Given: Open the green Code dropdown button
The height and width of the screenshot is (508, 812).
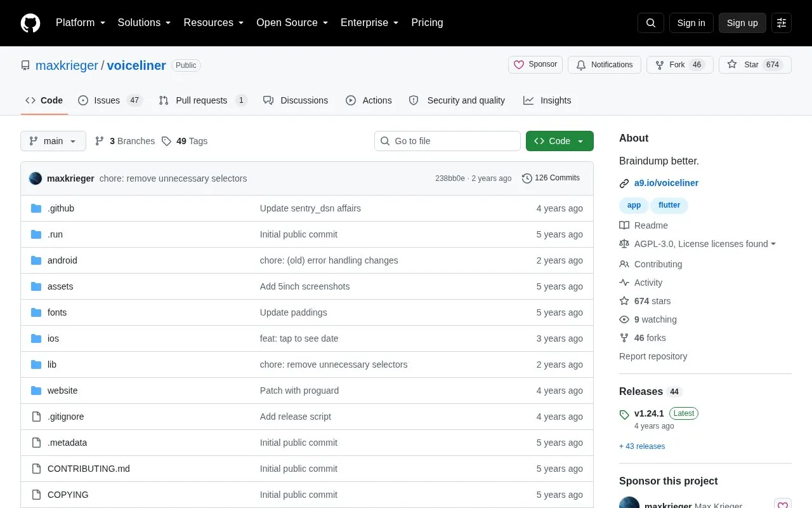Looking at the screenshot, I should click(560, 141).
